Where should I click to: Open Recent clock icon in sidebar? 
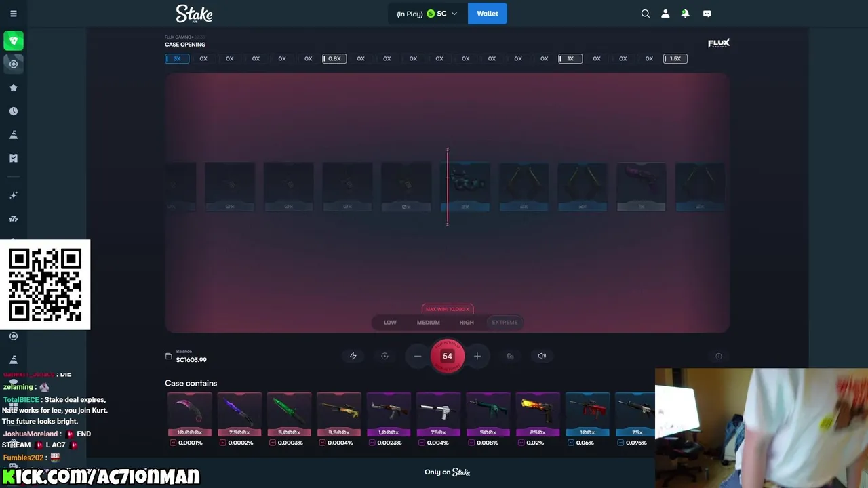[13, 111]
